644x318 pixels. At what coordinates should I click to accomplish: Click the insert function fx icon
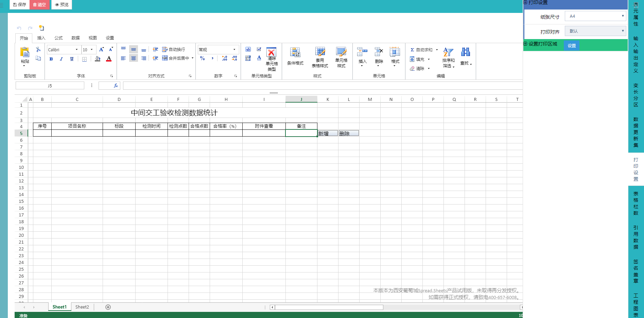coord(116,86)
